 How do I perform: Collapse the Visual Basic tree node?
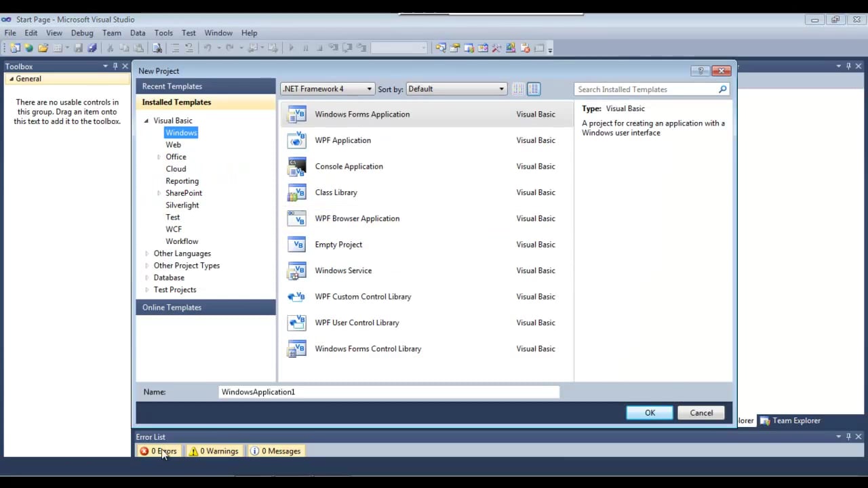tap(146, 121)
